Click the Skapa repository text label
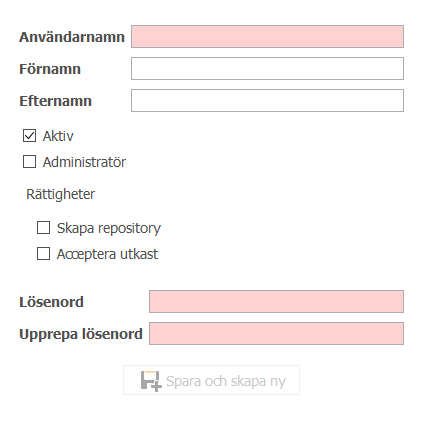 pos(109,229)
